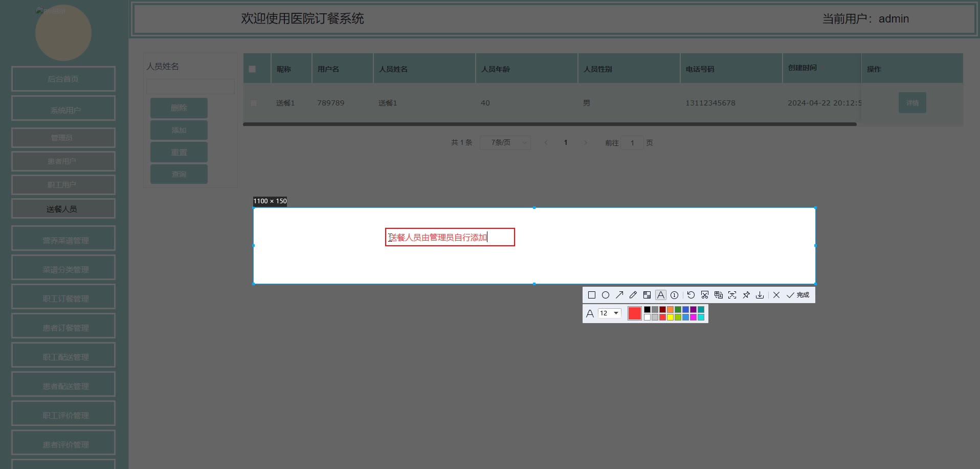980x469 pixels.
Task: Go to next page arrow
Action: 586,143
